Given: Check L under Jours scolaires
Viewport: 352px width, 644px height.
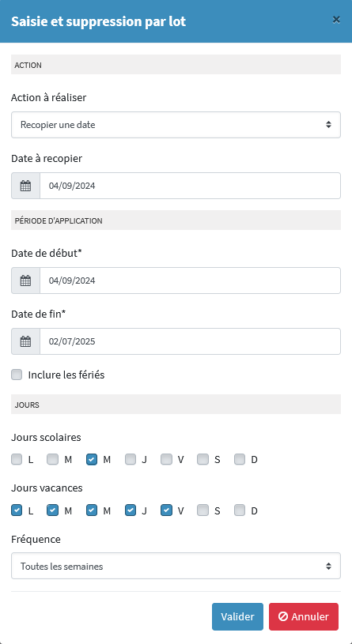Looking at the screenshot, I should [17, 459].
